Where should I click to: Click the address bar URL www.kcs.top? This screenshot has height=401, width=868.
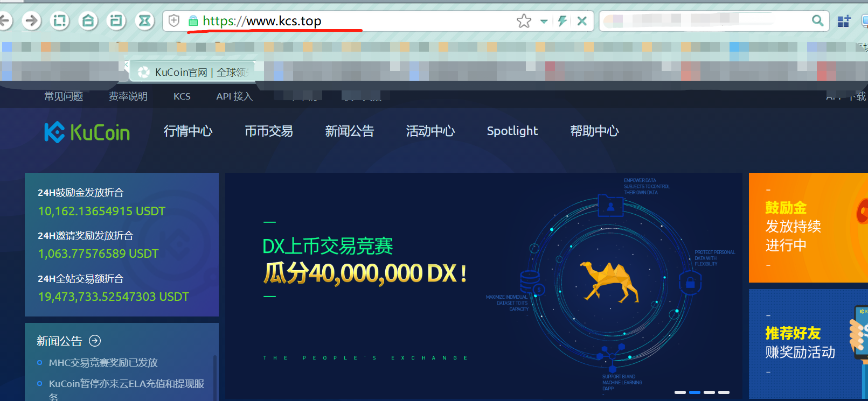point(262,21)
